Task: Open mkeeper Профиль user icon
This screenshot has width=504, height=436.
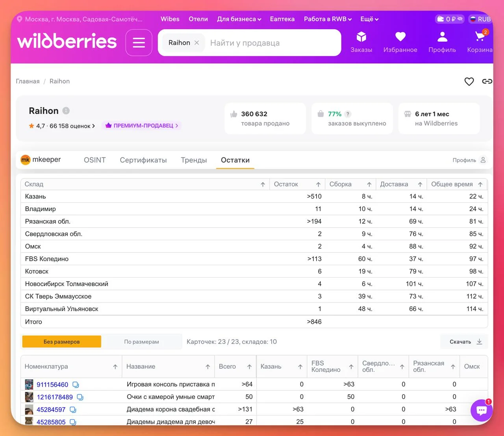Action: click(483, 160)
